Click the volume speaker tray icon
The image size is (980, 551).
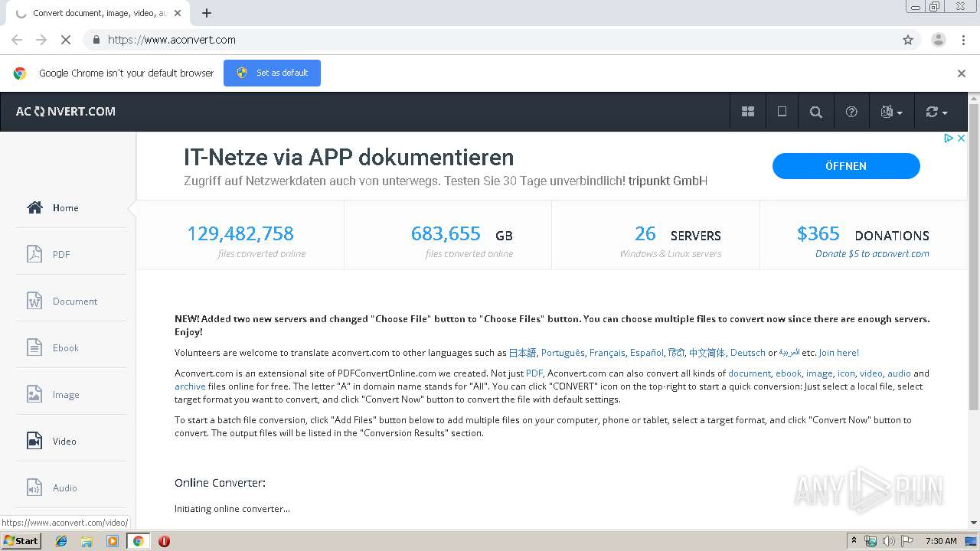[889, 541]
